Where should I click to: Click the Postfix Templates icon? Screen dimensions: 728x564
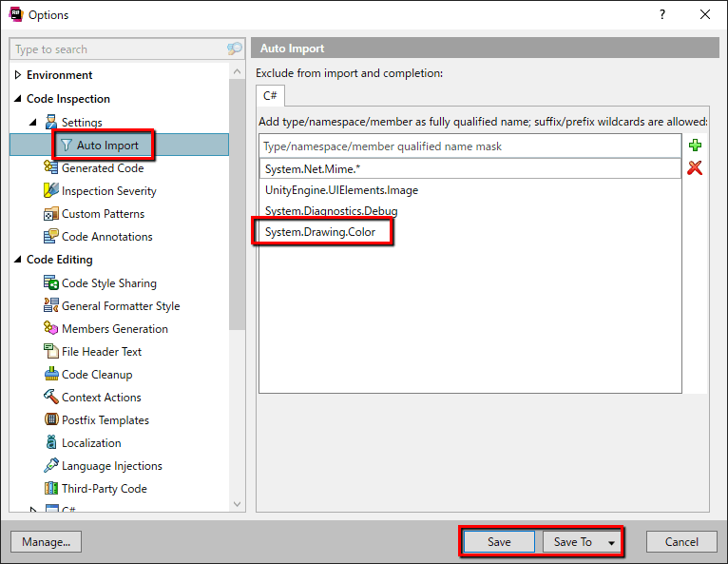click(x=50, y=419)
